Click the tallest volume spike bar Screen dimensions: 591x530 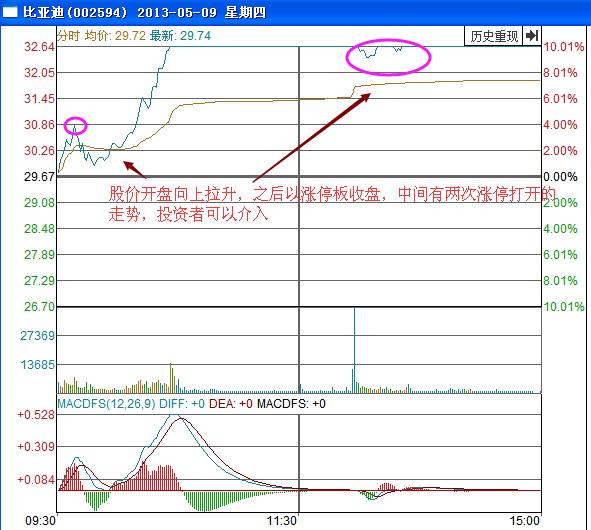pos(354,350)
